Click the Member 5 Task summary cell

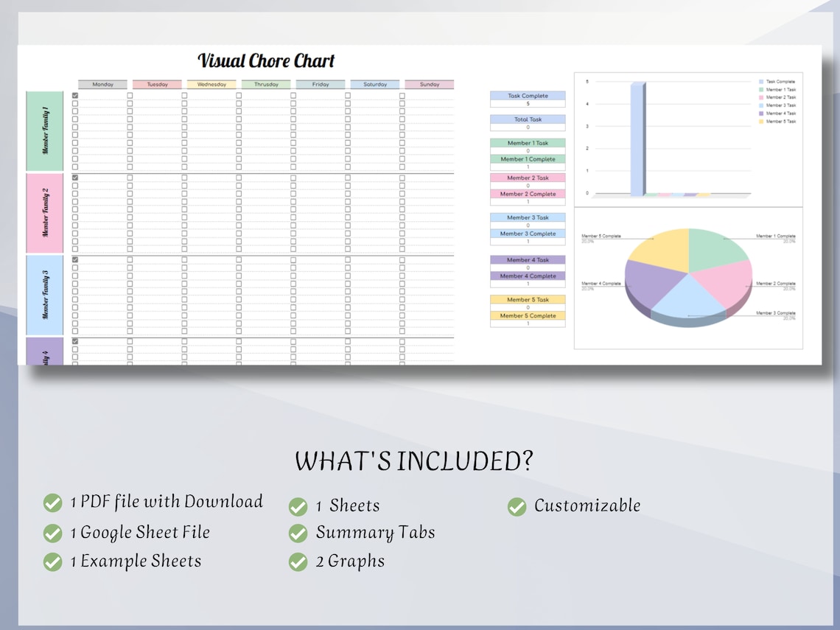527,299
